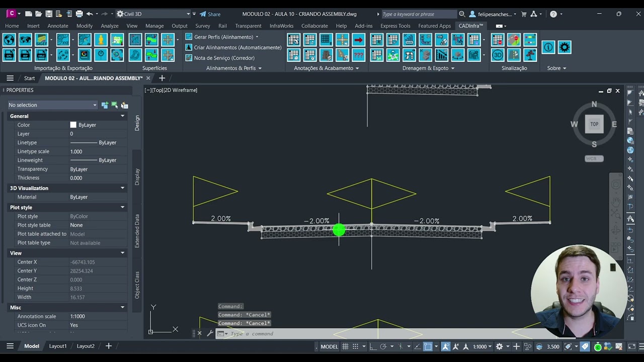
Task: Click the Save icon in quick access toolbar
Action: pyautogui.click(x=49, y=14)
